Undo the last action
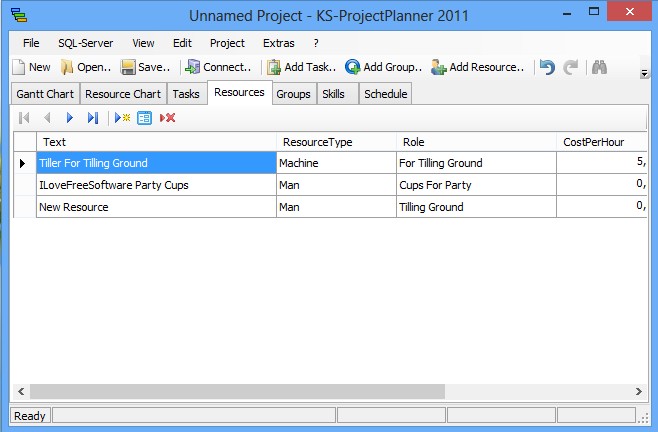The width and height of the screenshot is (658, 432). point(547,67)
